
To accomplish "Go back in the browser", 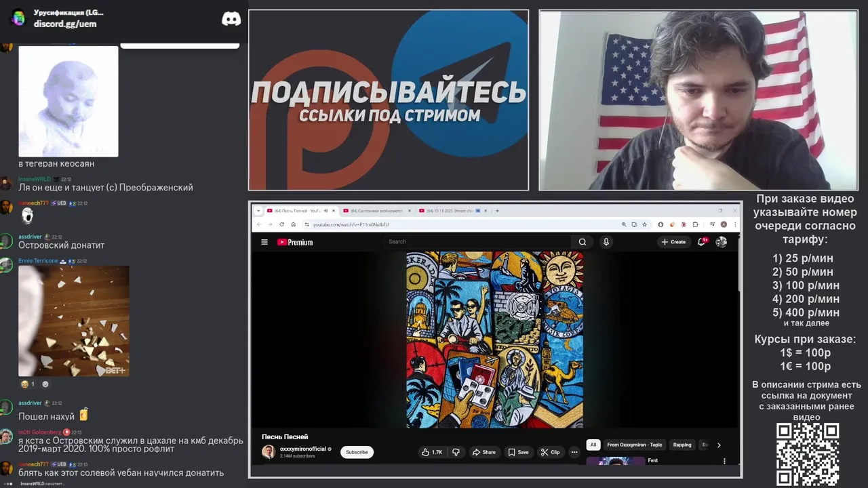I will pos(259,224).
